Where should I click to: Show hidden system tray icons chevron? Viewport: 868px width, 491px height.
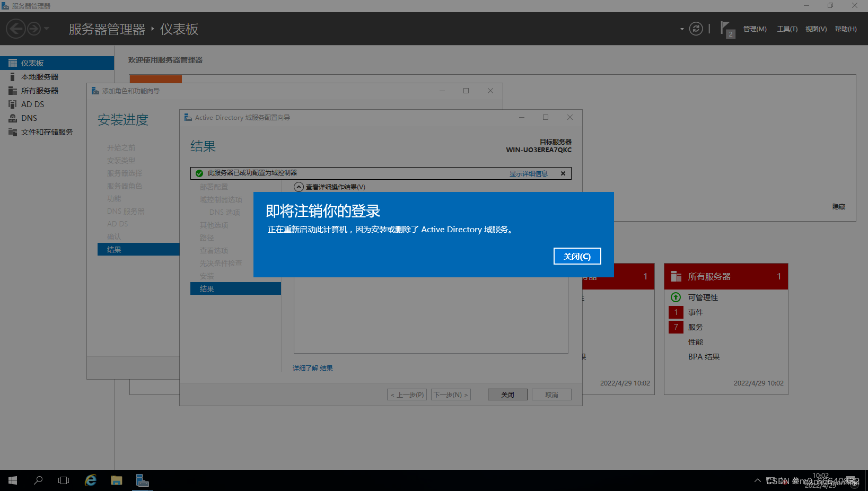(x=757, y=480)
